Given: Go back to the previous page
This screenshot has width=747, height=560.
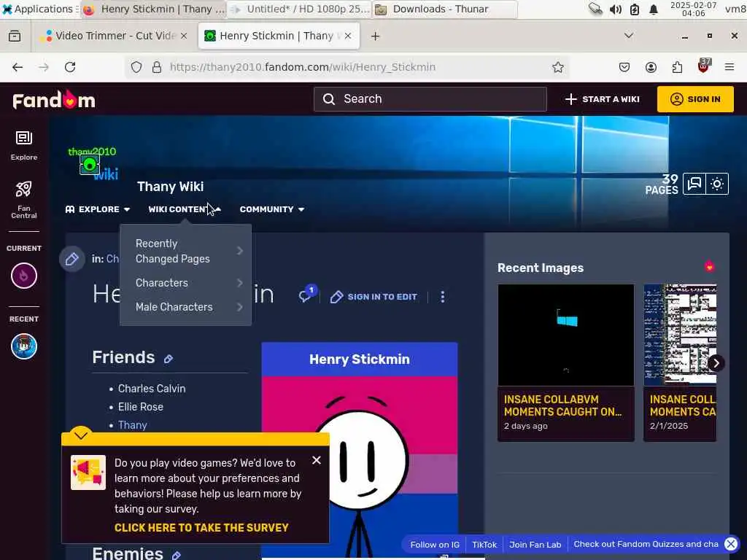Looking at the screenshot, I should pos(18,67).
